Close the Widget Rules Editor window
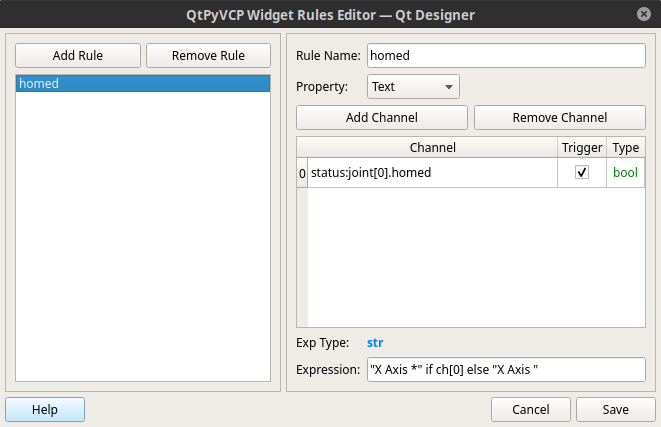 point(643,14)
